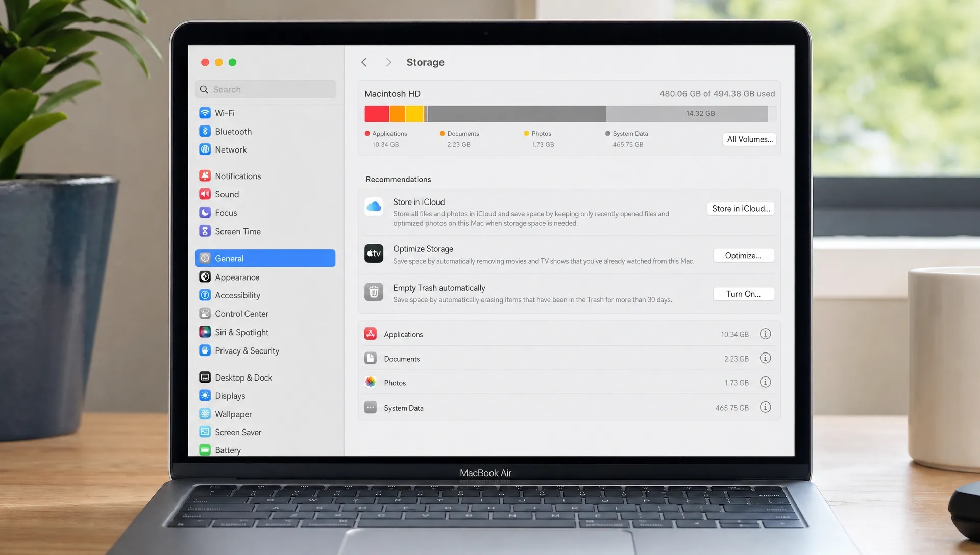Click the Search field

pos(265,89)
